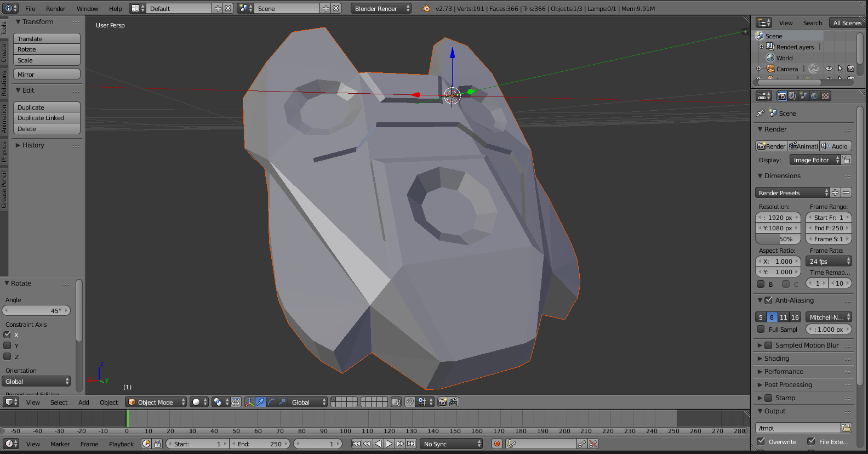Image resolution: width=868 pixels, height=454 pixels.
Task: Play animation in reverse
Action: point(378,444)
